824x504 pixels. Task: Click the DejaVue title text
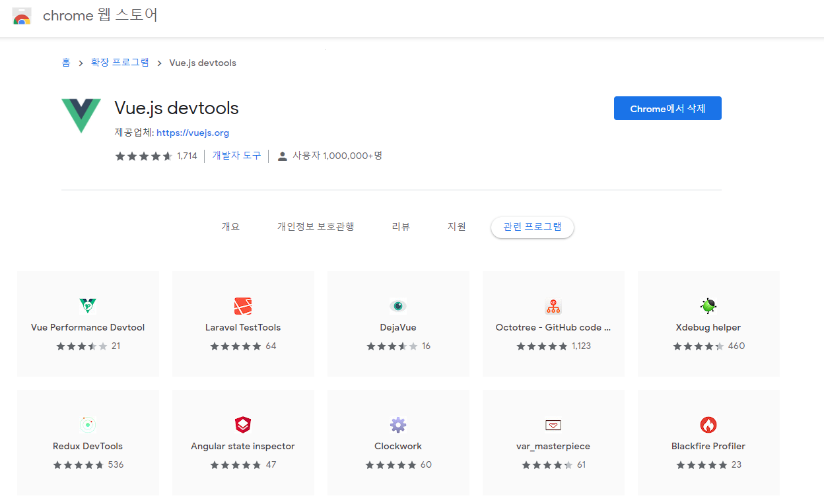pos(398,327)
